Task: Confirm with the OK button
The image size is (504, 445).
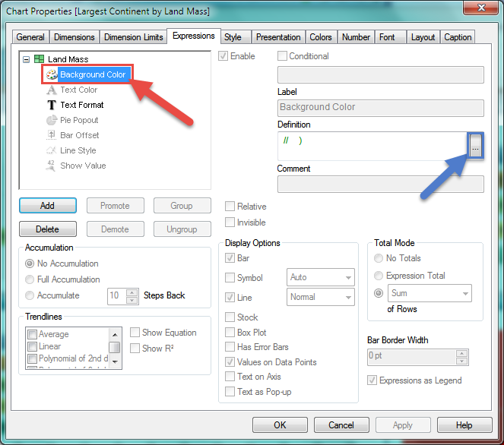Action: click(x=280, y=425)
